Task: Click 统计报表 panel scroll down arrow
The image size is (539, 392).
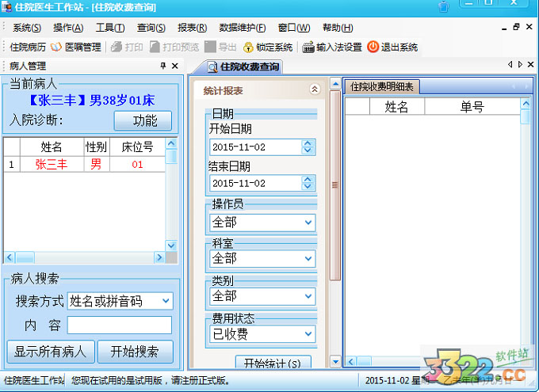Action: (x=335, y=361)
